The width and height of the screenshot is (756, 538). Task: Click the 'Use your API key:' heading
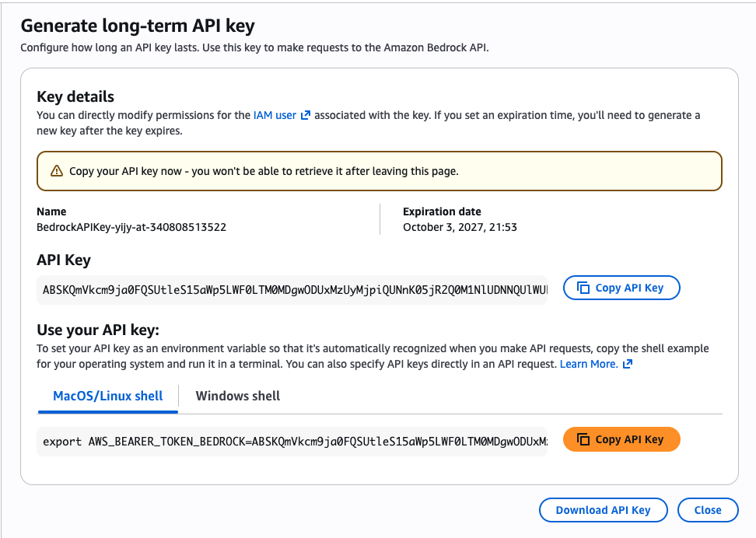(98, 330)
